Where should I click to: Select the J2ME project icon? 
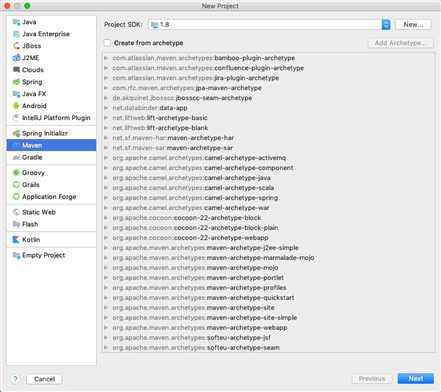click(x=16, y=58)
